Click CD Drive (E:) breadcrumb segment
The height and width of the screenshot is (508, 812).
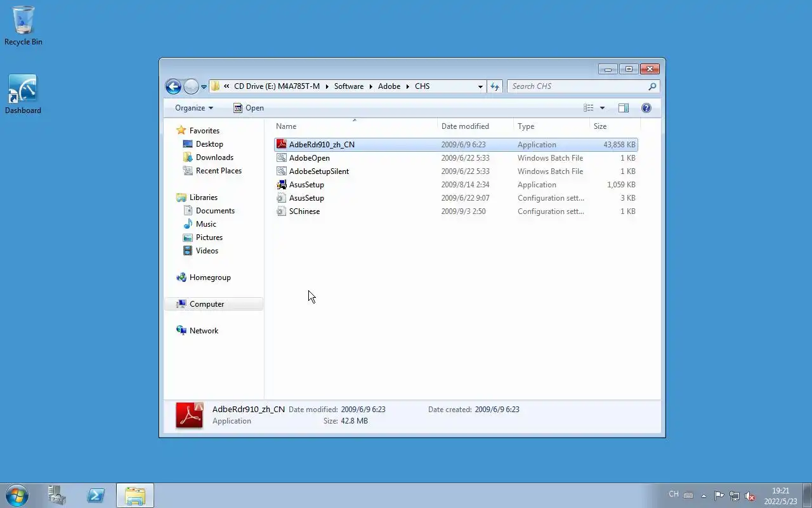pos(277,86)
